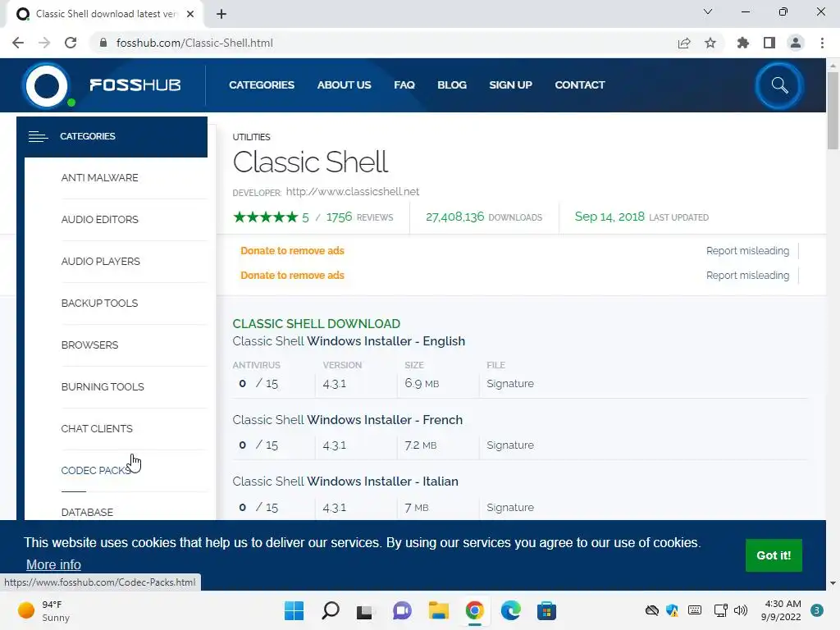The width and height of the screenshot is (840, 630).
Task: Reload the page with the refresh icon
Action: tap(71, 43)
